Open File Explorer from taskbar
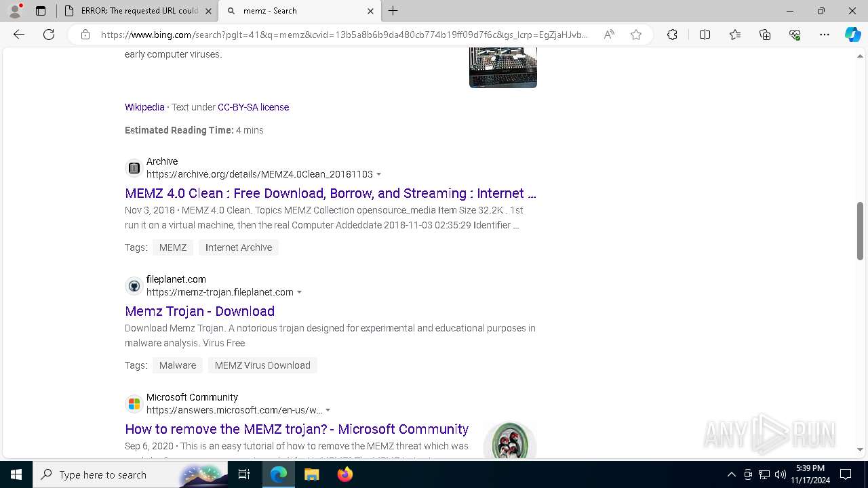Viewport: 868px width, 488px height. tap(311, 474)
